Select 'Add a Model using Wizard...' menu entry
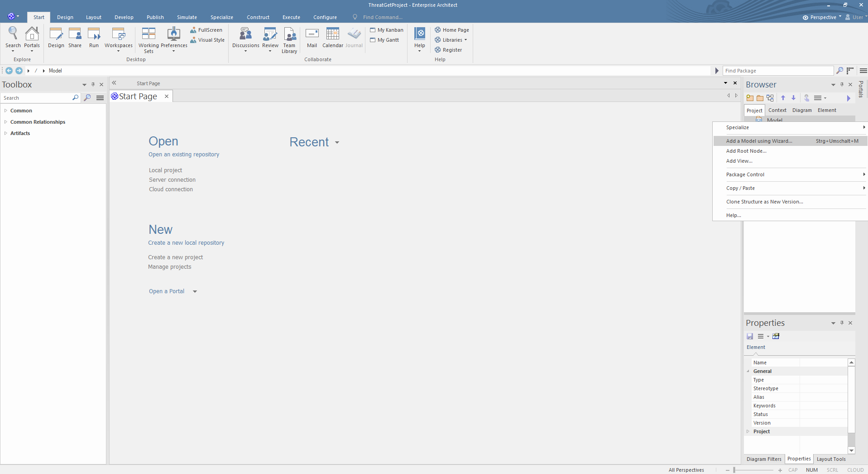 (x=790, y=141)
